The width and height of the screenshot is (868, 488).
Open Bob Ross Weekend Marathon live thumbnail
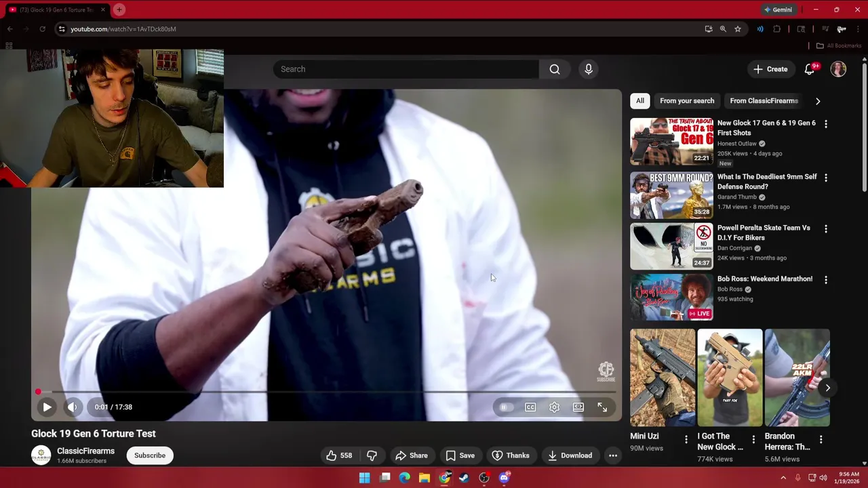coord(671,298)
